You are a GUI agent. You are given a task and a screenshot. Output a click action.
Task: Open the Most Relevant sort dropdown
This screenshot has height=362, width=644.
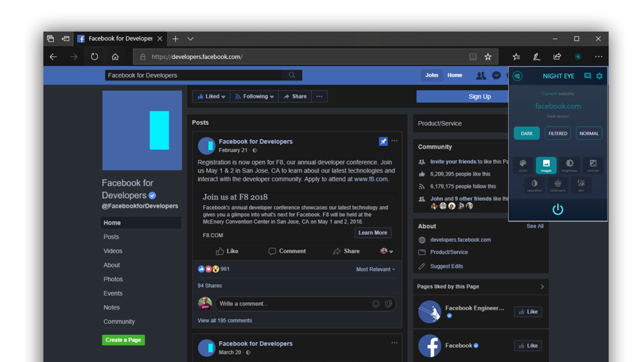pos(376,269)
